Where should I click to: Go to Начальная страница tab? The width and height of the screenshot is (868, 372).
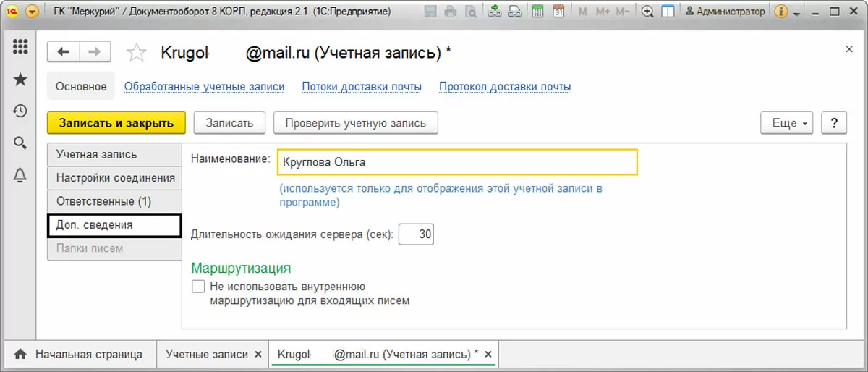point(80,355)
